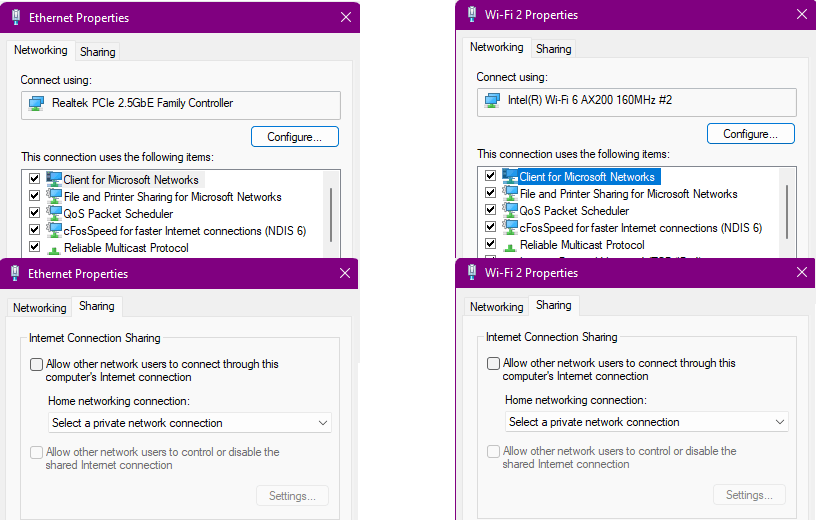Uncheck cFosSpeed checkbox in Ethernet list
Image resolution: width=816 pixels, height=520 pixels.
click(34, 230)
